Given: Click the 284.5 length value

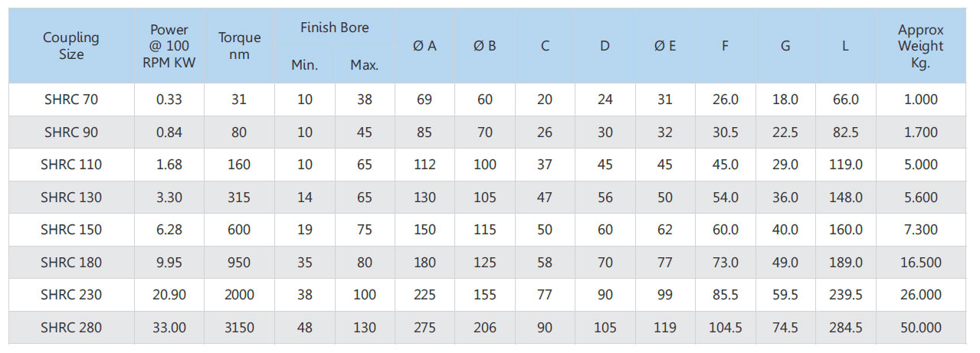Looking at the screenshot, I should pyautogui.click(x=845, y=328).
